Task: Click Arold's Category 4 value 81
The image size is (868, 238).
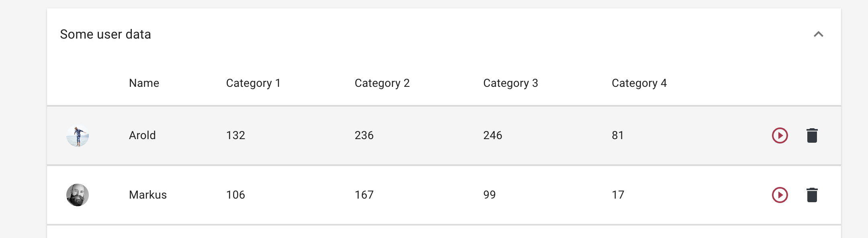Action: tap(618, 135)
